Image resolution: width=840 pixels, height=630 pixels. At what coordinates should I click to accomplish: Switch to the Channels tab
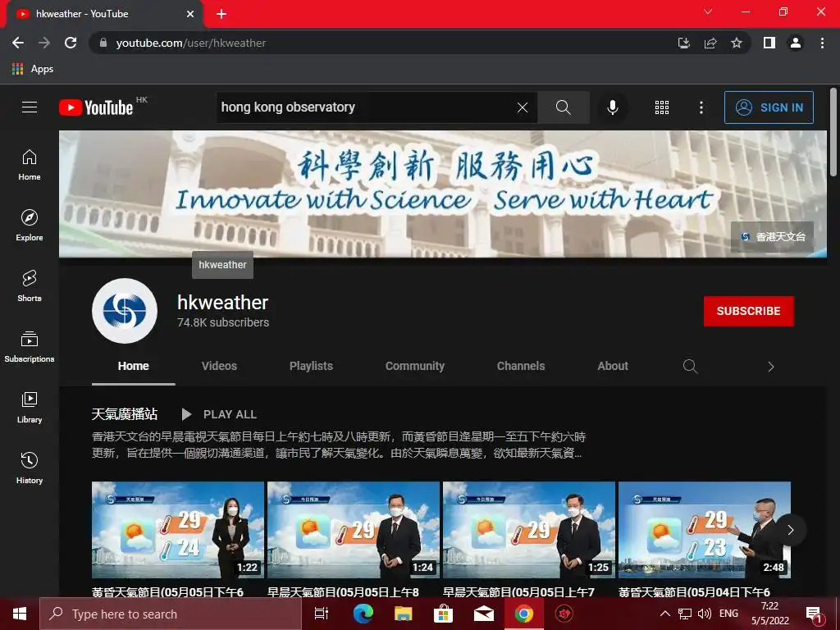tap(521, 366)
